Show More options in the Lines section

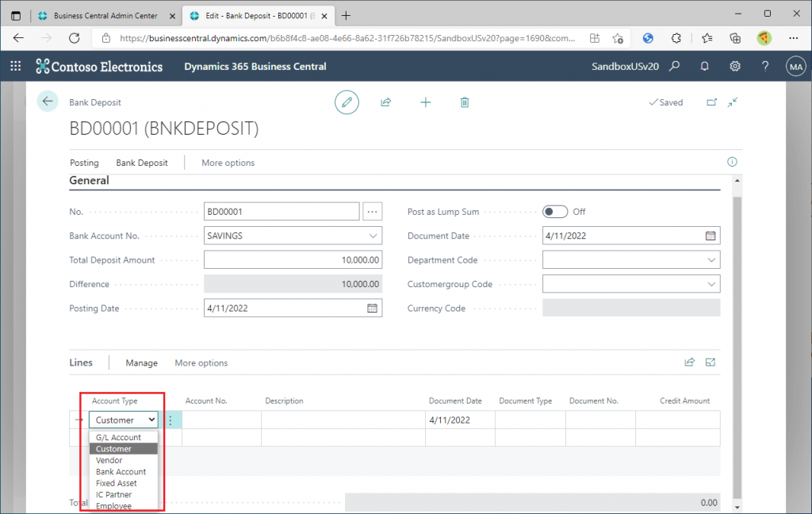point(201,362)
